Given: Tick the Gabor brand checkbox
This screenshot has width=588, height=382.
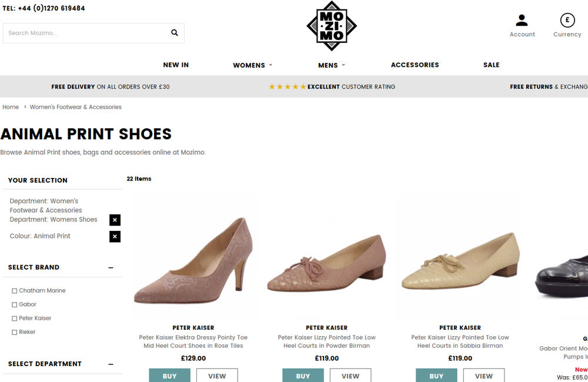Looking at the screenshot, I should pyautogui.click(x=14, y=305).
